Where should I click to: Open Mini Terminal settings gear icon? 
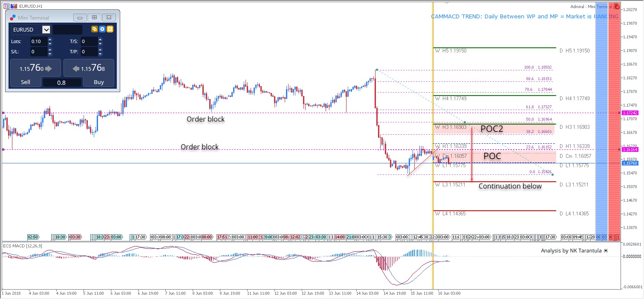[x=102, y=29]
